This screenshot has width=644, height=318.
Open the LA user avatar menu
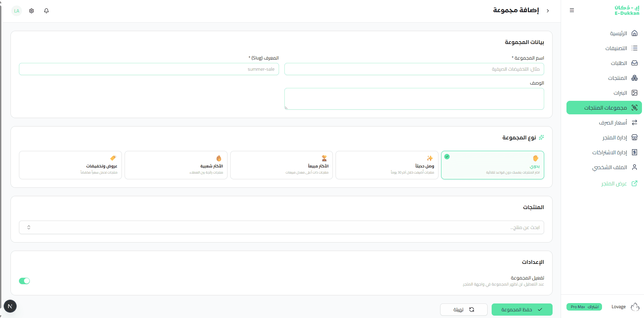click(17, 11)
